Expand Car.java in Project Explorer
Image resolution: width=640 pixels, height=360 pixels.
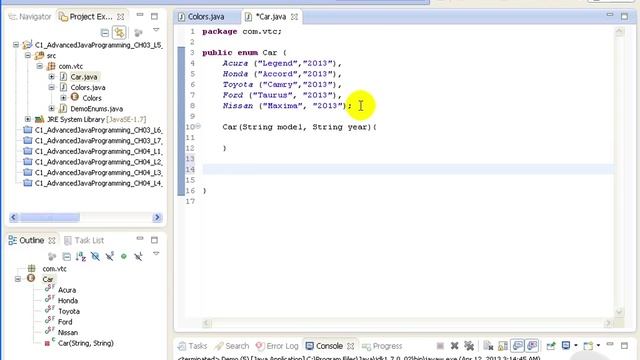click(x=51, y=77)
